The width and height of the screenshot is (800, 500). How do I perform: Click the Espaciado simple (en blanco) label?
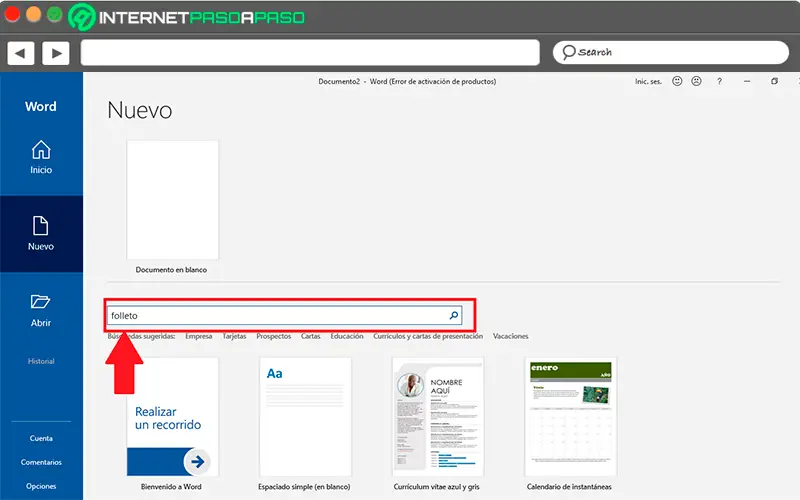coord(304,487)
